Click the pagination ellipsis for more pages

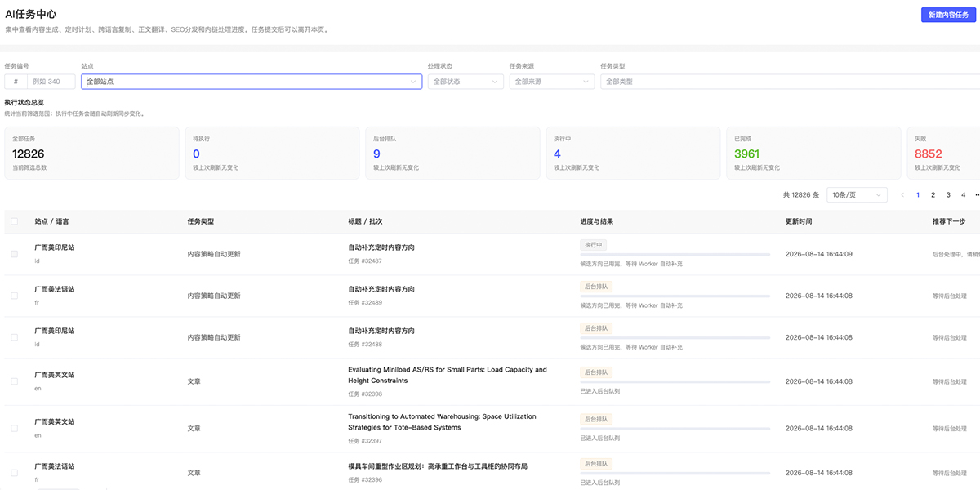(x=977, y=195)
